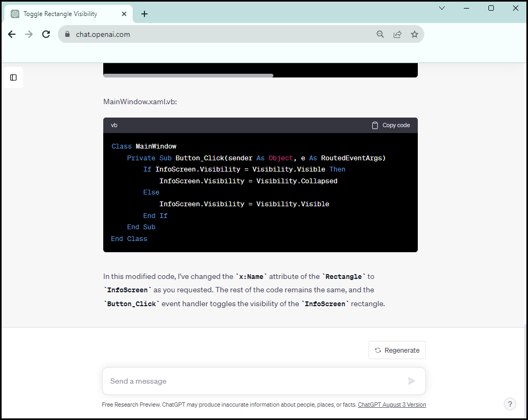Bookmark this page with the star icon

coord(415,34)
